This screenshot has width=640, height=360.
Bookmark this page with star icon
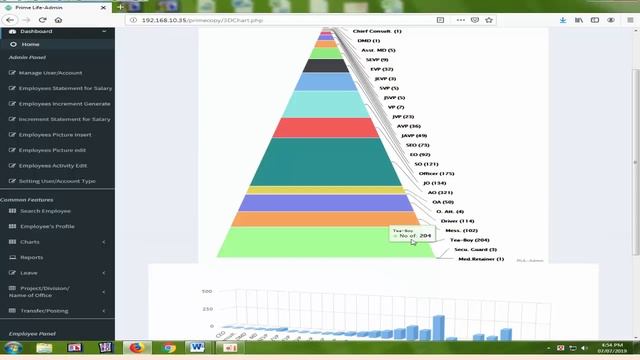pos(489,20)
